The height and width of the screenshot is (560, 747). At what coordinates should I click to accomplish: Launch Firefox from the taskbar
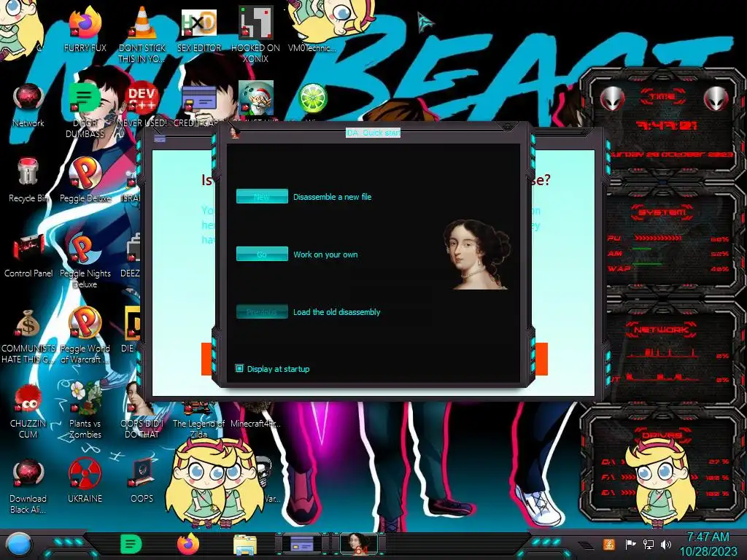(x=188, y=544)
